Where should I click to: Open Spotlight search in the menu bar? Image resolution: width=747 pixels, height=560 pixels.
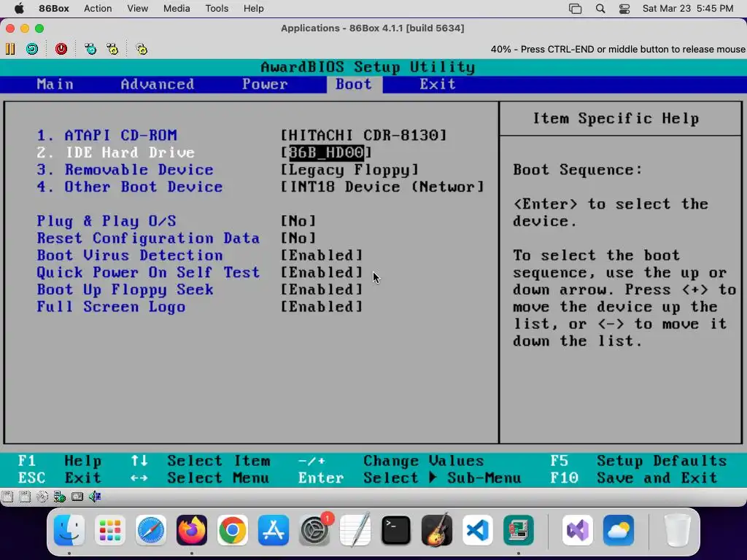tap(600, 9)
